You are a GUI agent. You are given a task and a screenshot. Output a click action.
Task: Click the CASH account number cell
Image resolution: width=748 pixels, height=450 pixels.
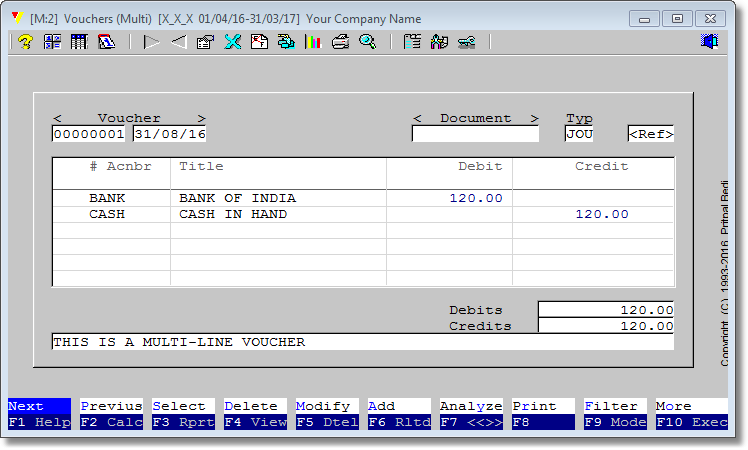click(111, 214)
